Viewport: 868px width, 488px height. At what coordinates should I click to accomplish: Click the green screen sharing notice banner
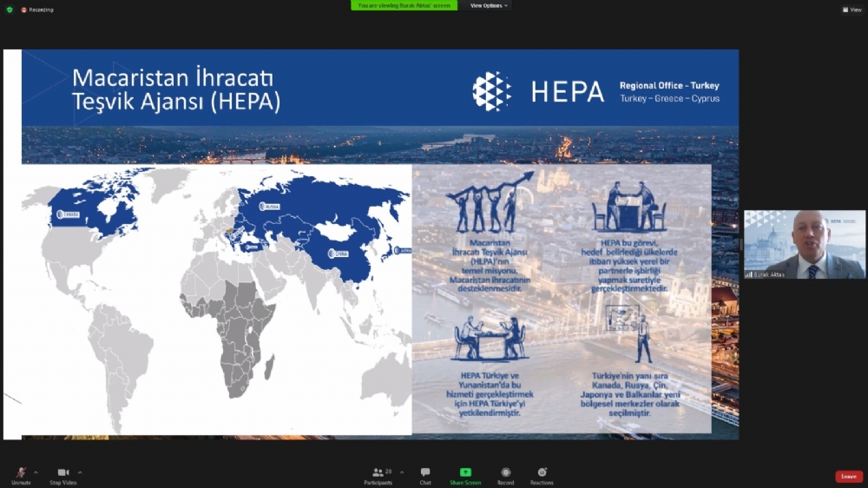click(x=404, y=5)
